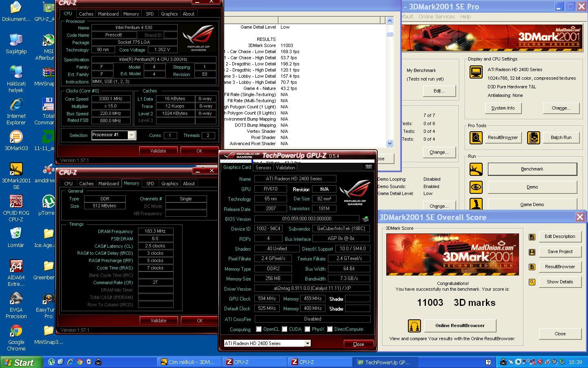Click the taskbar clock showing 18:39
This screenshot has height=368, width=588.
click(575, 362)
